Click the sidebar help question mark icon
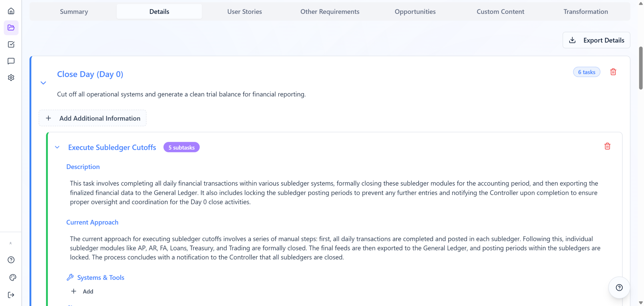 [11, 260]
